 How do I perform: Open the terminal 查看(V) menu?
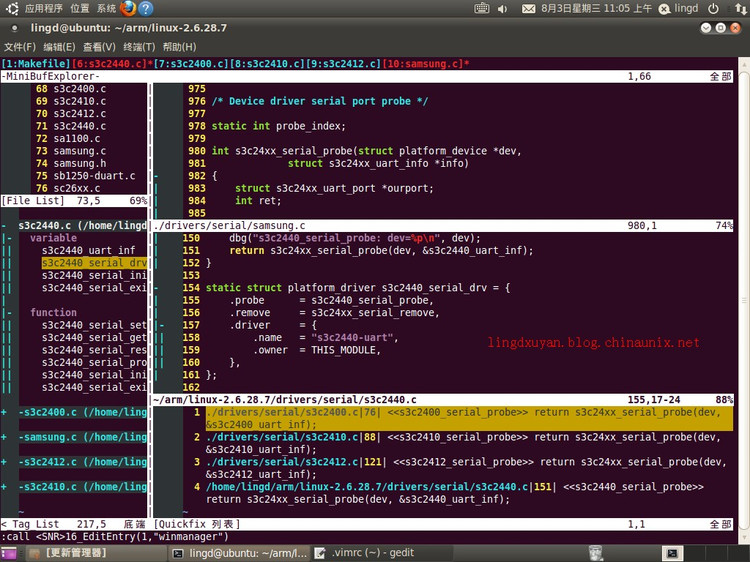point(99,47)
